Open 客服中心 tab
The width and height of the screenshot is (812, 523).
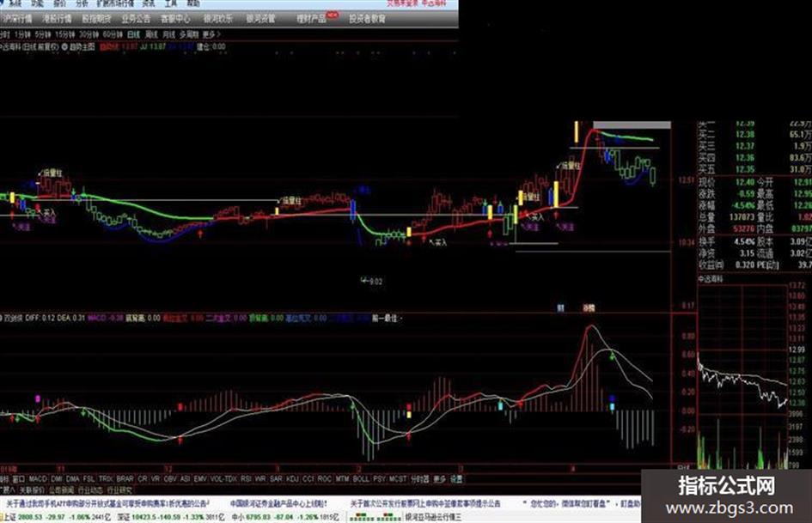(175, 19)
